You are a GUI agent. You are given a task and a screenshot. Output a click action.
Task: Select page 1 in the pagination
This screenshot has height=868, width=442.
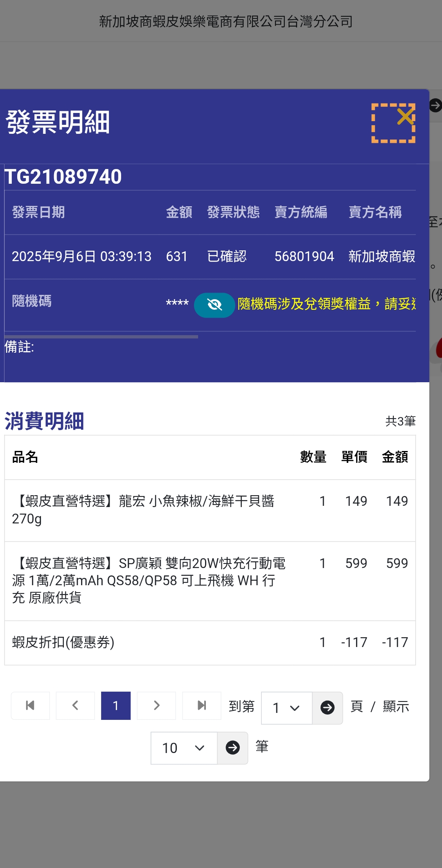(116, 706)
